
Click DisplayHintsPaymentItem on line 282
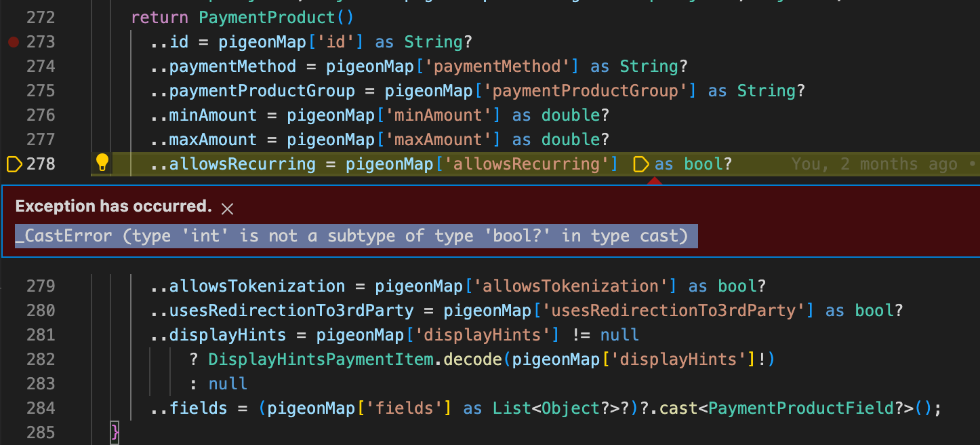point(321,360)
